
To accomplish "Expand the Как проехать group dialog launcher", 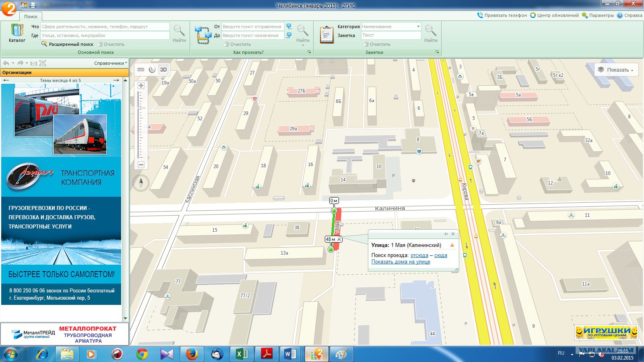I will (x=310, y=52).
